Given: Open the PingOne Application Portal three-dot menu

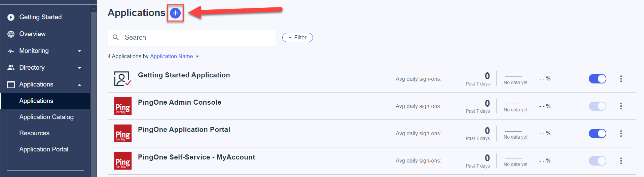Looking at the screenshot, I should [621, 134].
